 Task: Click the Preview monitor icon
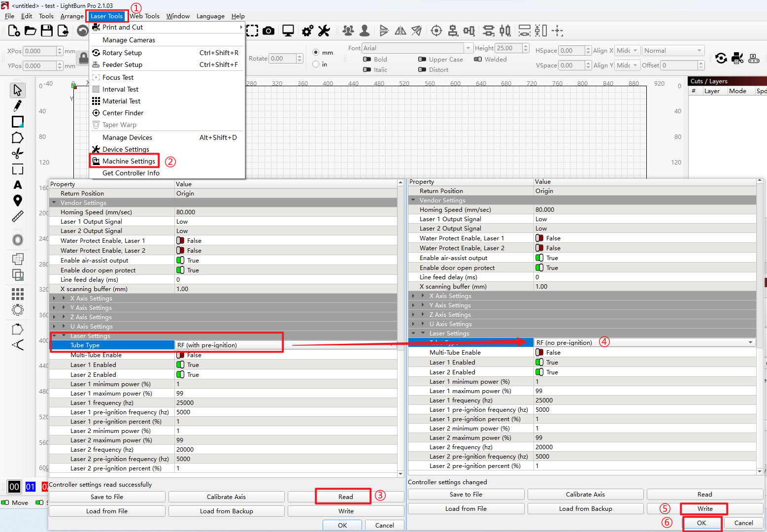[x=288, y=31]
